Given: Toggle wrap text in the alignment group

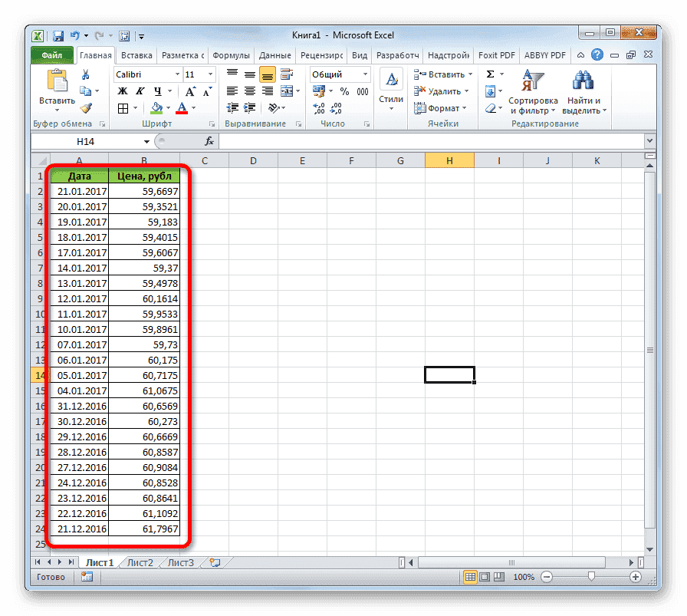Looking at the screenshot, I should [x=285, y=74].
